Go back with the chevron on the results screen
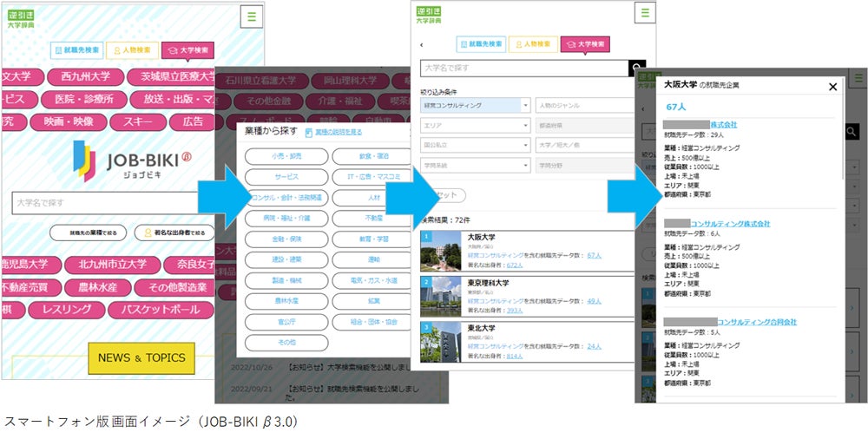 [421, 45]
